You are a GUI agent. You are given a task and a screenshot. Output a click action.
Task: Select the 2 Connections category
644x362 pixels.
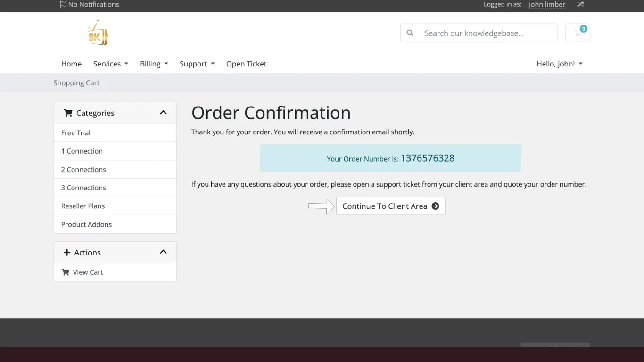tap(115, 170)
